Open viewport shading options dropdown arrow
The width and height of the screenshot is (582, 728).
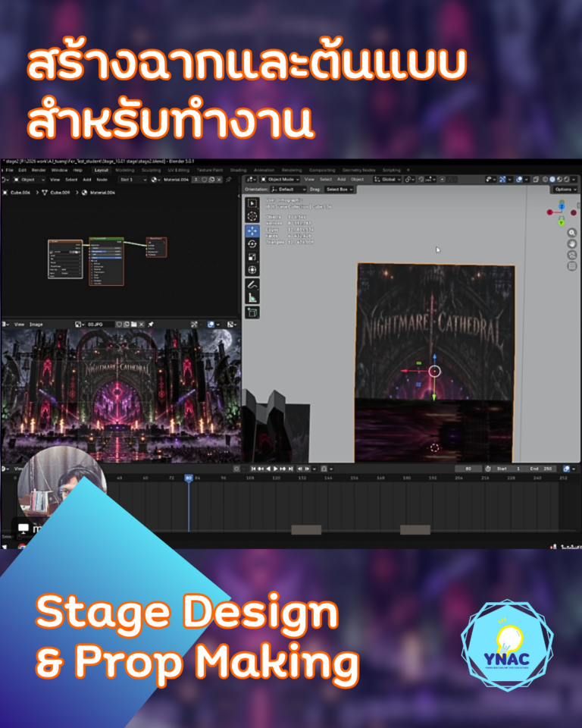tap(574, 179)
